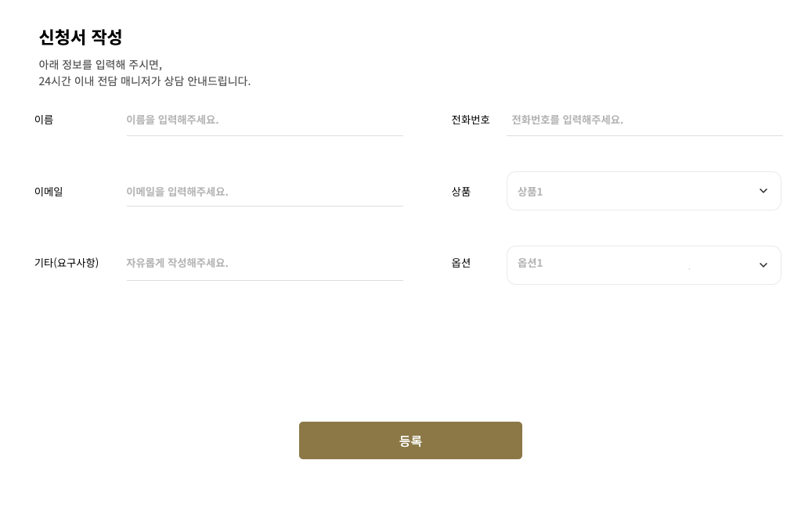Click the 기타(요구사항) field label
Image resolution: width=812 pixels, height=514 pixels.
(67, 263)
